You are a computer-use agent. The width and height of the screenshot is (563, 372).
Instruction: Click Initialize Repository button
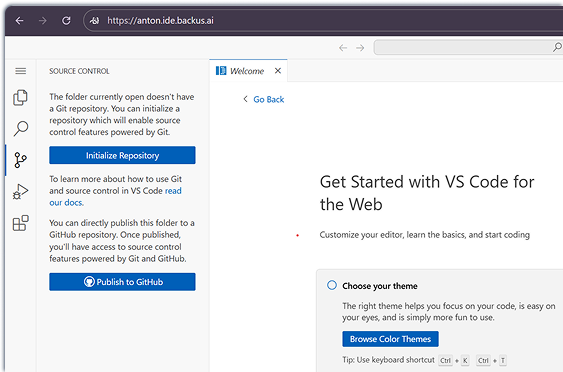point(122,155)
